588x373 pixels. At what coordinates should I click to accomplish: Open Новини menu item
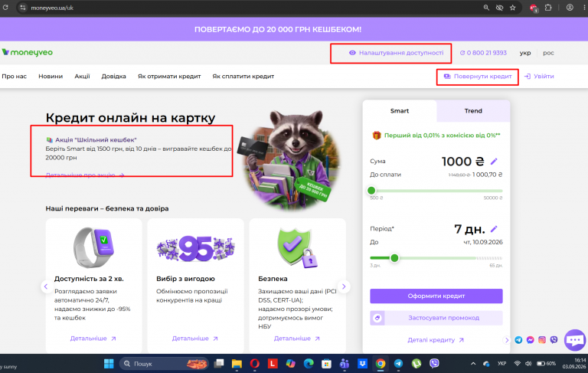[51, 76]
